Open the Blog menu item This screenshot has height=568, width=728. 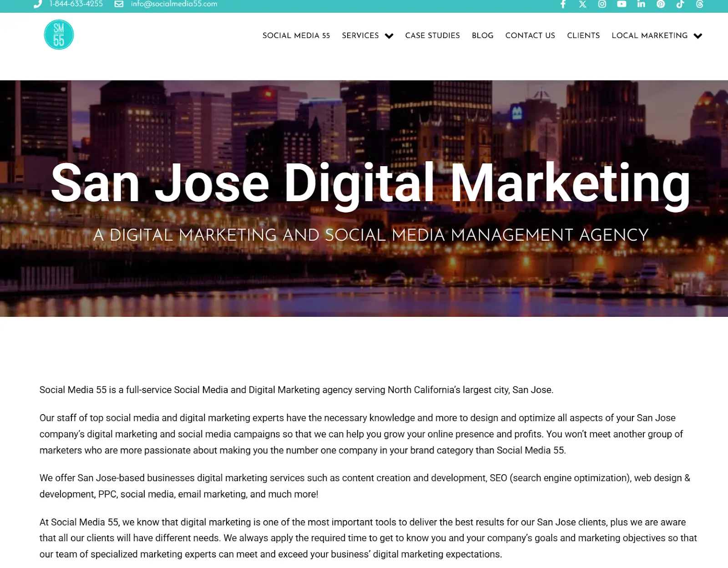pyautogui.click(x=483, y=35)
